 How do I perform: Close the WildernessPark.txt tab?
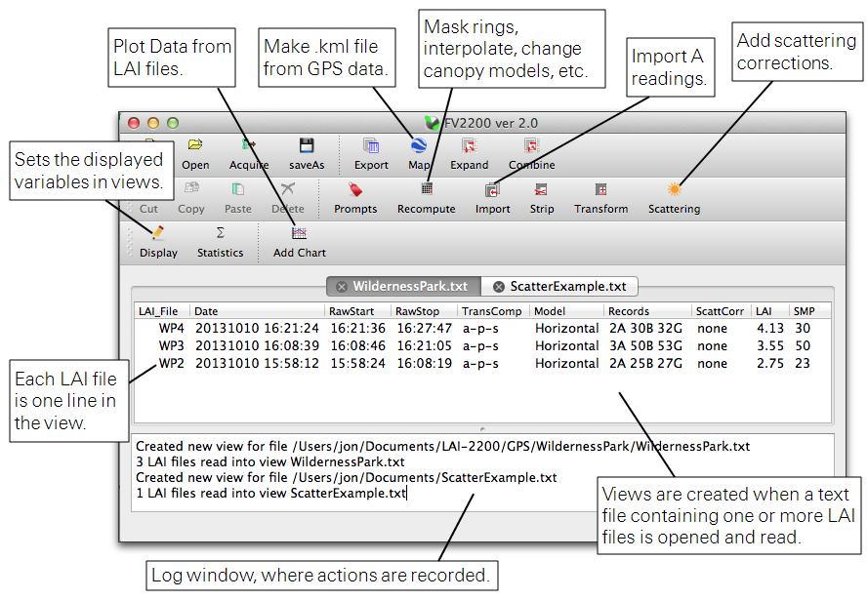pyautogui.click(x=342, y=286)
